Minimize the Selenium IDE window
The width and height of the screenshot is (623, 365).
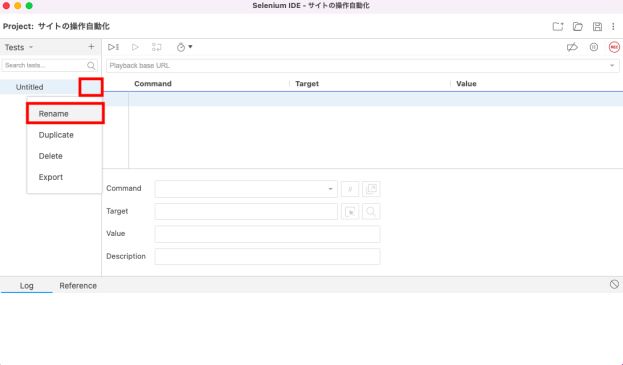pos(17,6)
